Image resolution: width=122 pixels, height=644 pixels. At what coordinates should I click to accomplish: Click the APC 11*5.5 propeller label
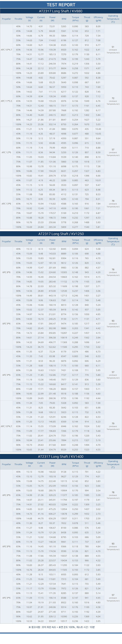click(x=6, y=101)
